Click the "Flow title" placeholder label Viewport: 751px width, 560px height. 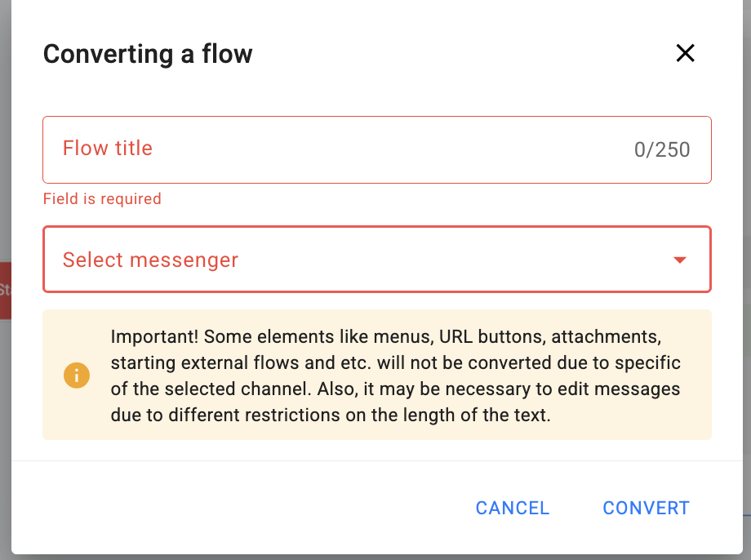(x=108, y=149)
